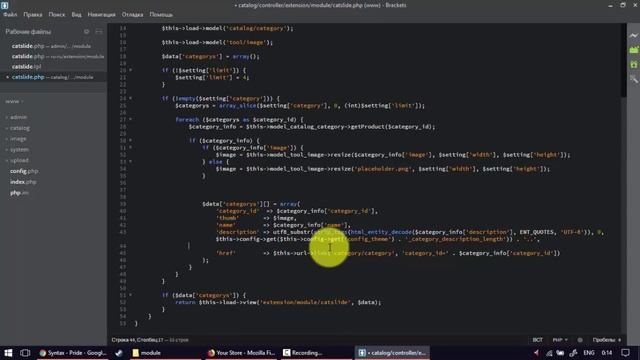The height and width of the screenshot is (360, 640).
Task: Open config.php in file tree
Action: (x=24, y=171)
